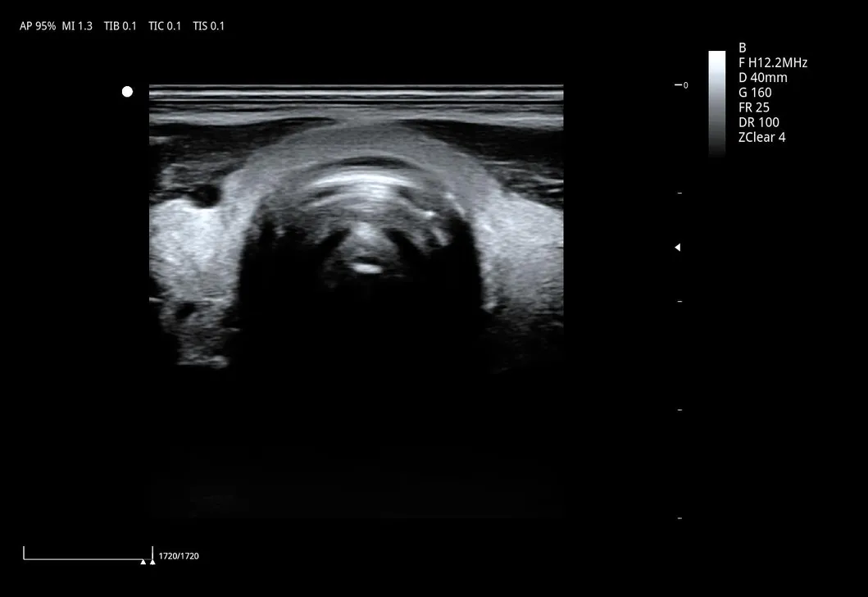Select the gain readout G 160
The height and width of the screenshot is (597, 868).
(754, 92)
